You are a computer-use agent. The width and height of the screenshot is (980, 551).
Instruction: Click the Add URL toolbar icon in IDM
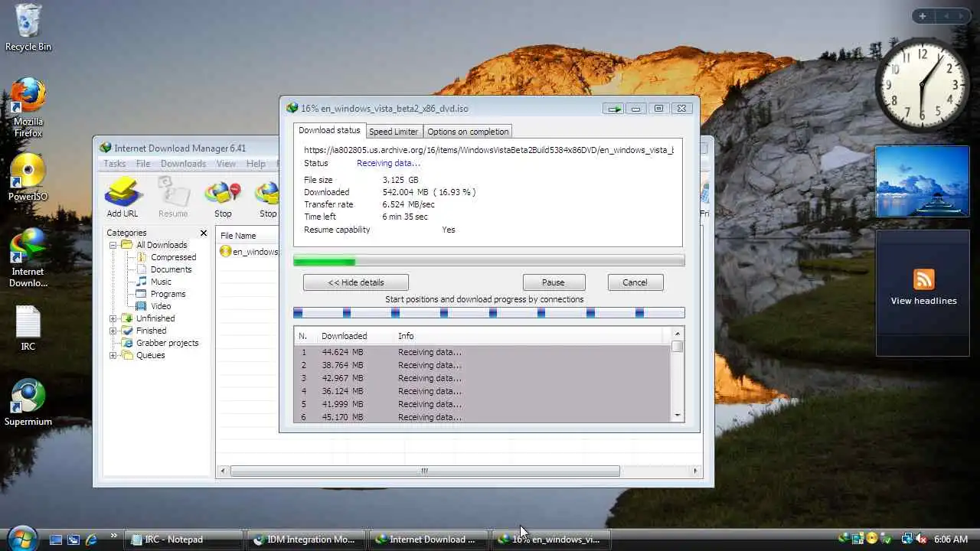pyautogui.click(x=122, y=197)
